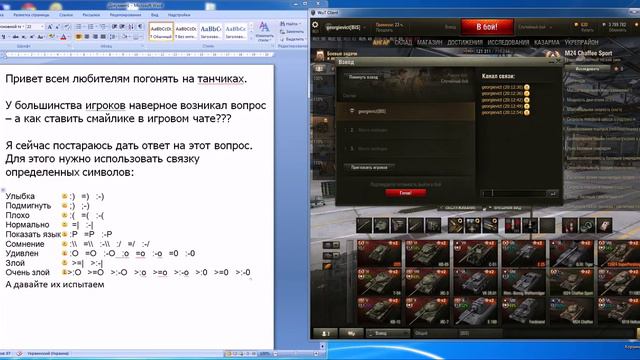Click red 'Готов!' button in platoon
The height and width of the screenshot is (360, 640).
point(406,193)
